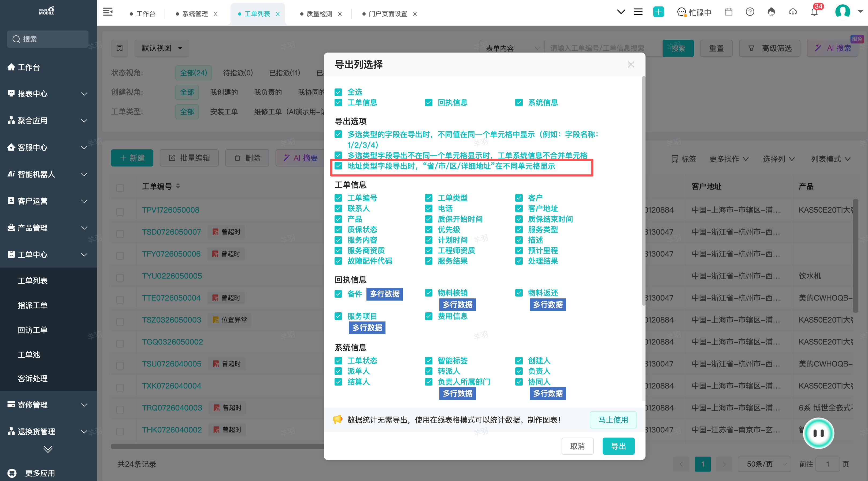
Task: Collapse the 工单中心 sidebar menu
Action: pos(49,254)
